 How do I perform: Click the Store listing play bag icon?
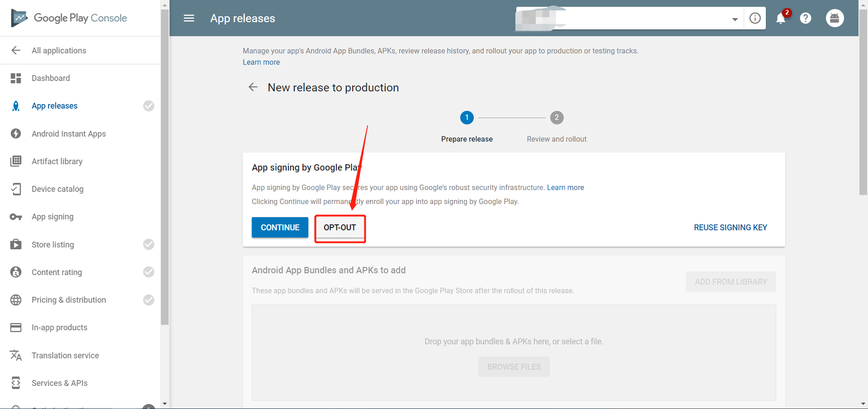point(16,244)
